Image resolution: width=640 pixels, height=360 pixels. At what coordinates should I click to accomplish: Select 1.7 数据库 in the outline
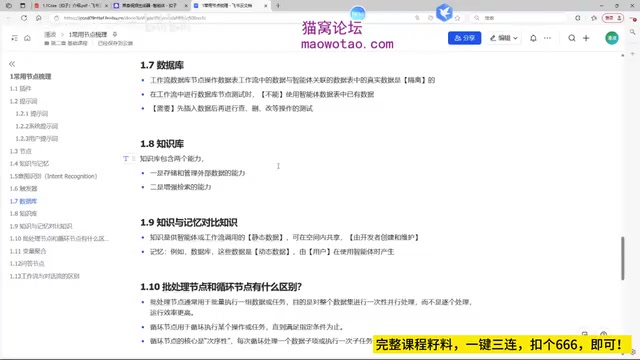click(23, 201)
